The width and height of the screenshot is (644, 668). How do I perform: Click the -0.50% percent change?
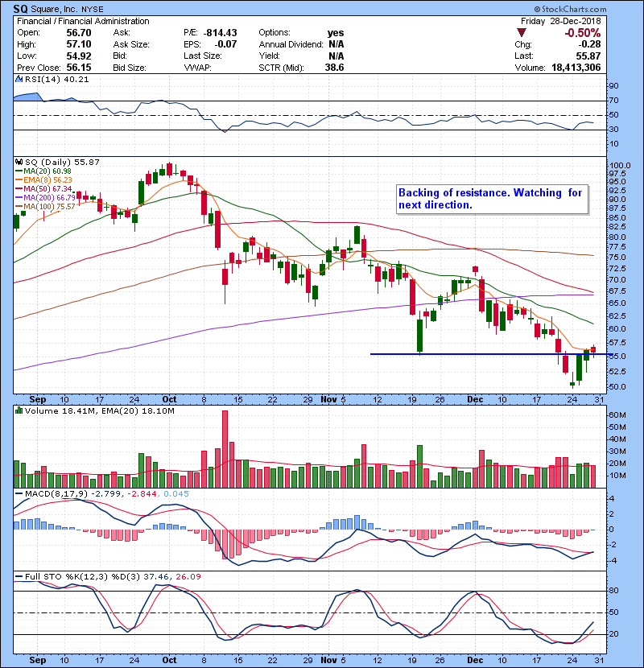pos(582,33)
